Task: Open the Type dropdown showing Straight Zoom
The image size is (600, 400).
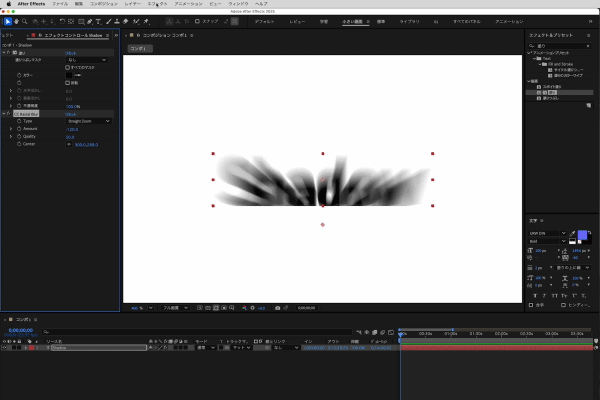Action: pos(88,121)
